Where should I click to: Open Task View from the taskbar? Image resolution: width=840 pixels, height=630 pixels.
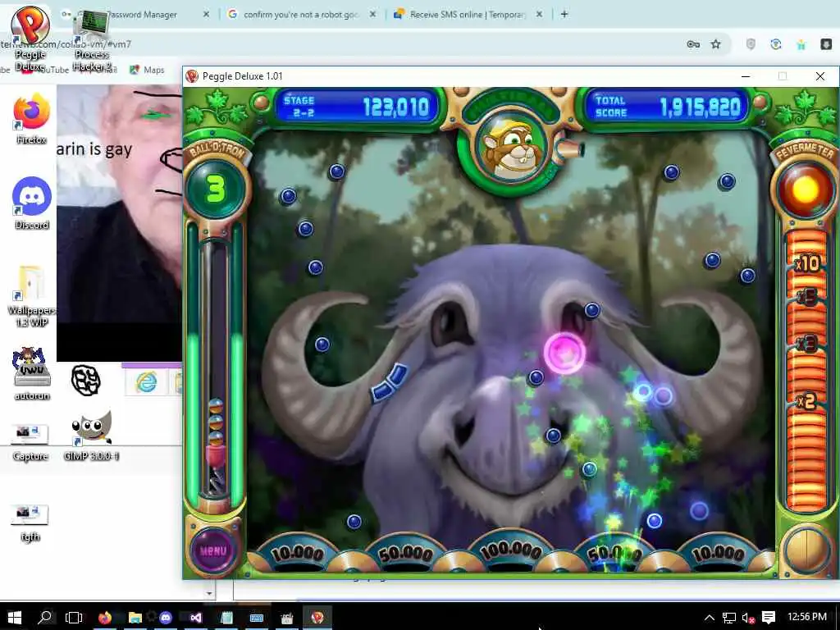[x=74, y=618]
